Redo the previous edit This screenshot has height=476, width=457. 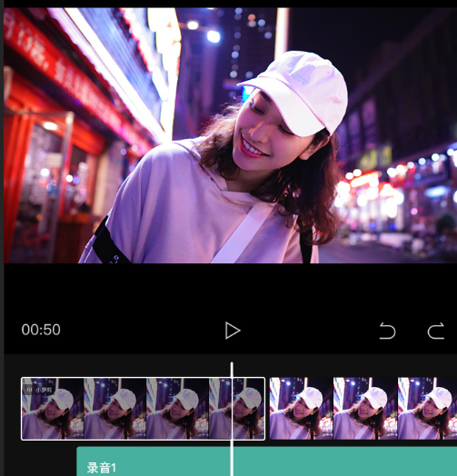coord(436,331)
